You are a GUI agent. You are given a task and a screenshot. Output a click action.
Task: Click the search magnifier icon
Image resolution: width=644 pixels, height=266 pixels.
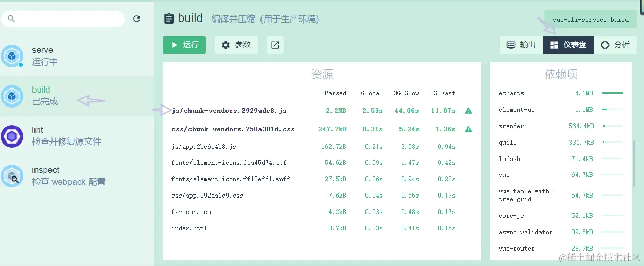(12, 19)
